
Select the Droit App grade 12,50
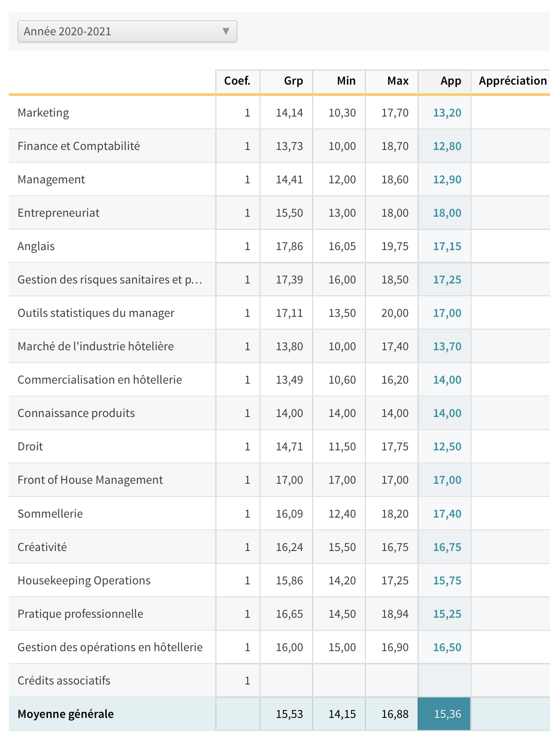click(447, 447)
